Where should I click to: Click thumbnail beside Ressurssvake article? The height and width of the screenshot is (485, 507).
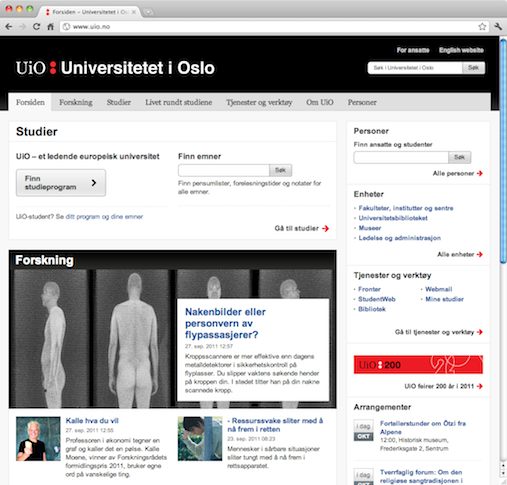pyautogui.click(x=200, y=439)
